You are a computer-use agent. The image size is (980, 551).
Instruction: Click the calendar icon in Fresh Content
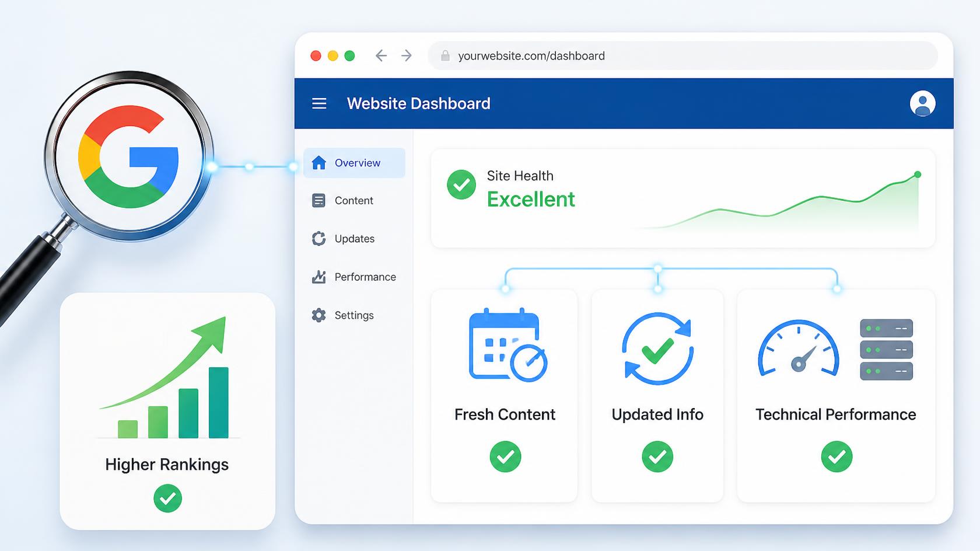[x=508, y=345]
